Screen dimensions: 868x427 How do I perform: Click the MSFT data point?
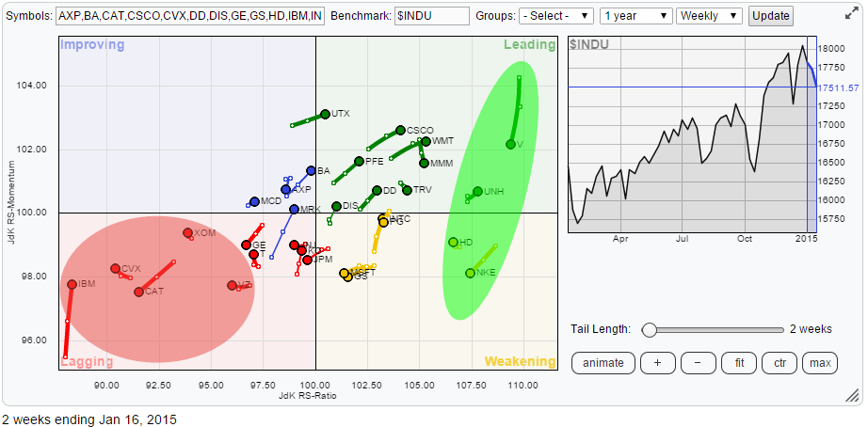click(x=344, y=273)
